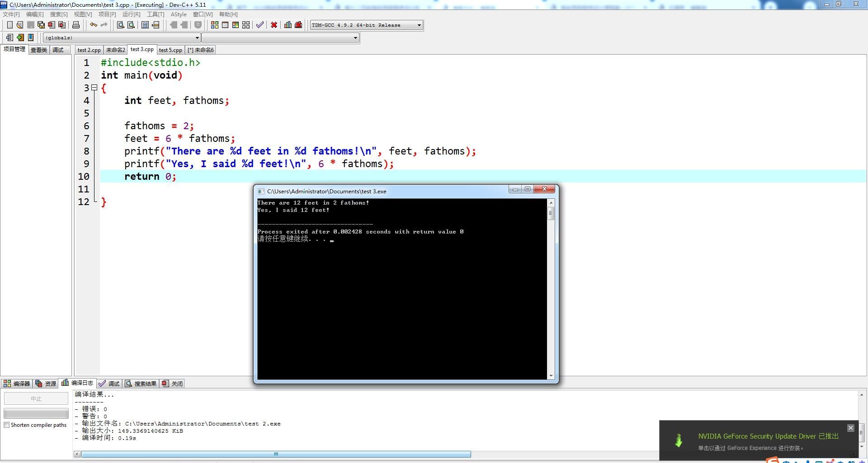Image resolution: width=868 pixels, height=463 pixels.
Task: Switch to the test 5.cpp tab
Action: (x=170, y=50)
